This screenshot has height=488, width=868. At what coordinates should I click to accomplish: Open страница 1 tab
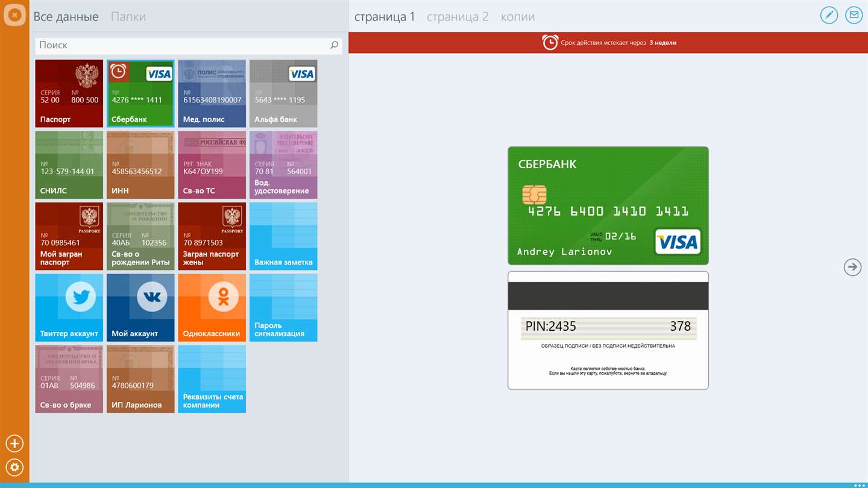click(x=385, y=17)
